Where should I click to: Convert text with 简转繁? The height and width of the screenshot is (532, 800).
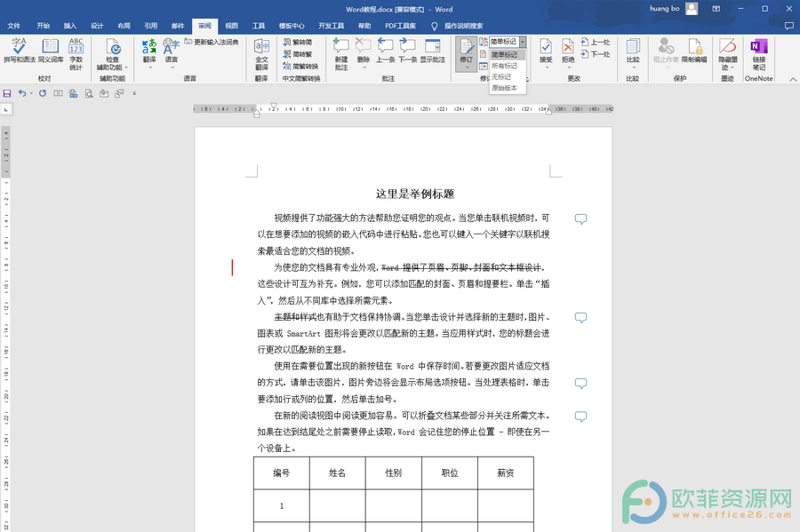point(298,54)
